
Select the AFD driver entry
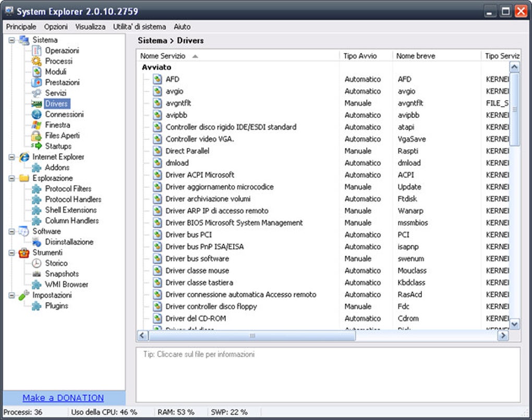point(173,79)
